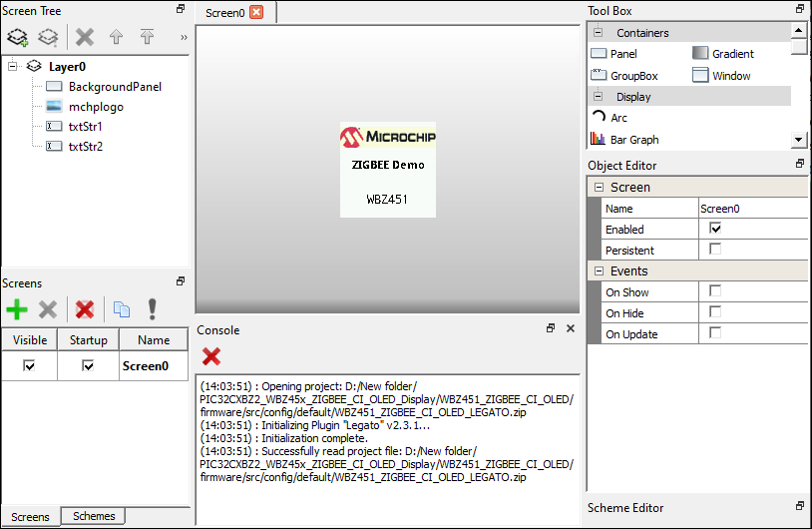812x529 pixels.
Task: Undock the Tool Box panel
Action: pyautogui.click(x=800, y=9)
